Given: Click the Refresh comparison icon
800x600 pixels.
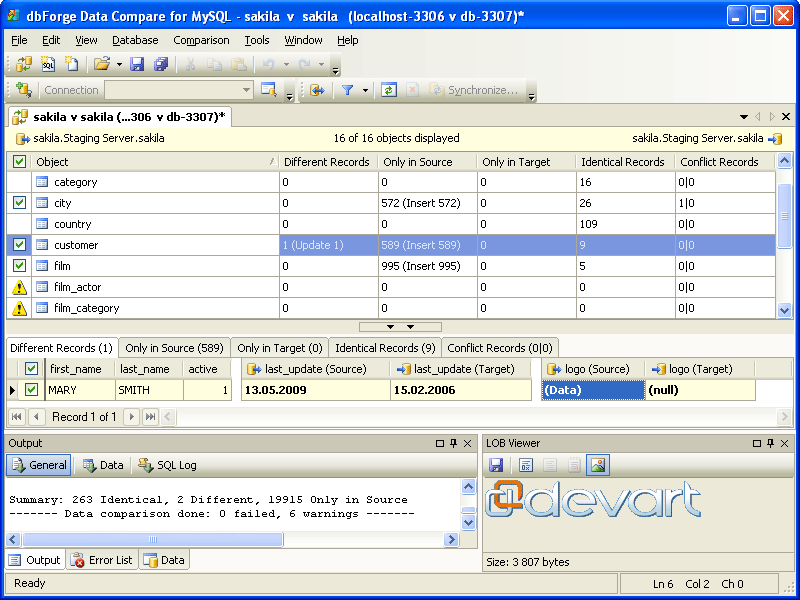Looking at the screenshot, I should (x=389, y=90).
